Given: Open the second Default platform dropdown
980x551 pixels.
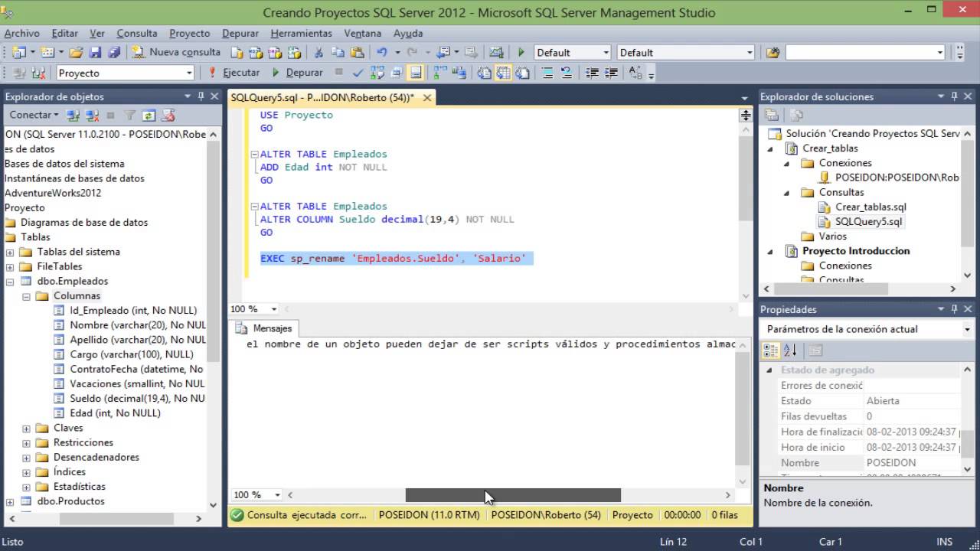Looking at the screenshot, I should coord(750,52).
